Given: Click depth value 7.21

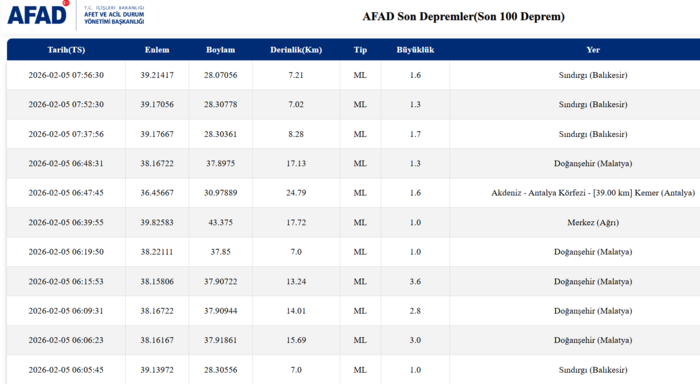Looking at the screenshot, I should coord(296,75).
